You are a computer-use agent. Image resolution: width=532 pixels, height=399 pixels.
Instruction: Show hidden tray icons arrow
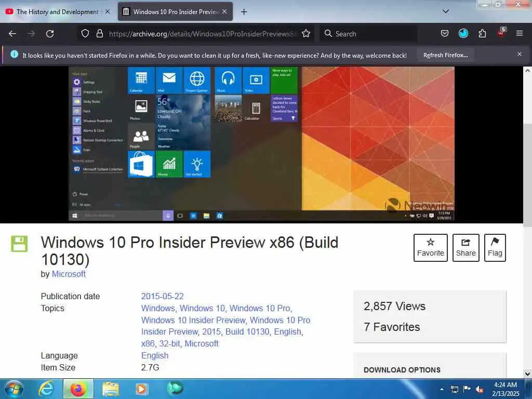click(x=442, y=389)
